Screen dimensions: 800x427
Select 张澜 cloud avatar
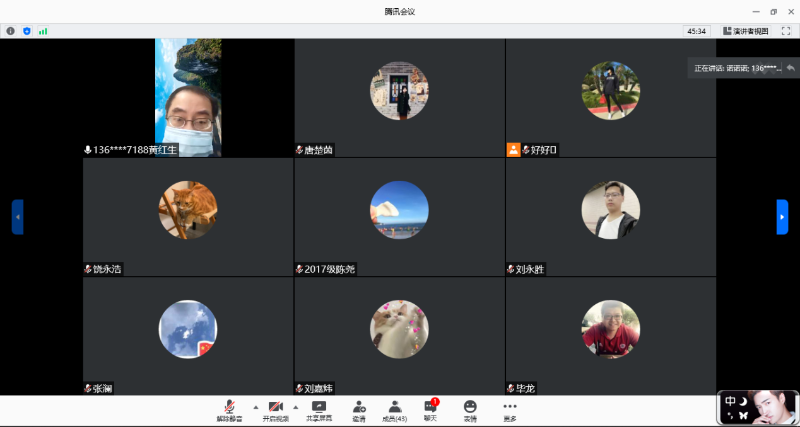[x=188, y=329]
